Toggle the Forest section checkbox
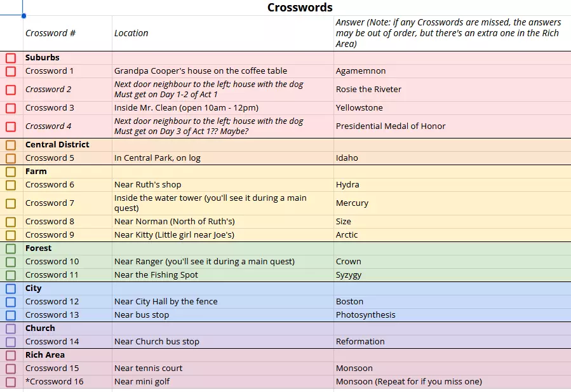The height and width of the screenshot is (392, 571). point(11,248)
